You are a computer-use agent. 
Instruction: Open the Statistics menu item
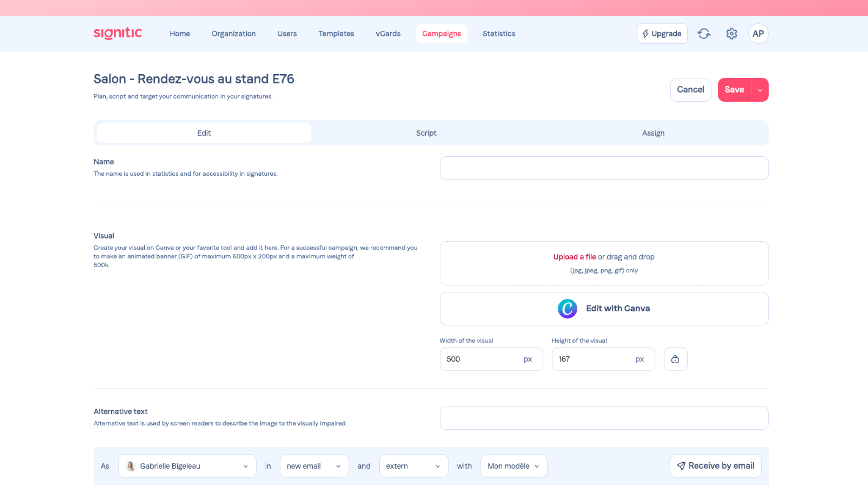[x=499, y=33]
